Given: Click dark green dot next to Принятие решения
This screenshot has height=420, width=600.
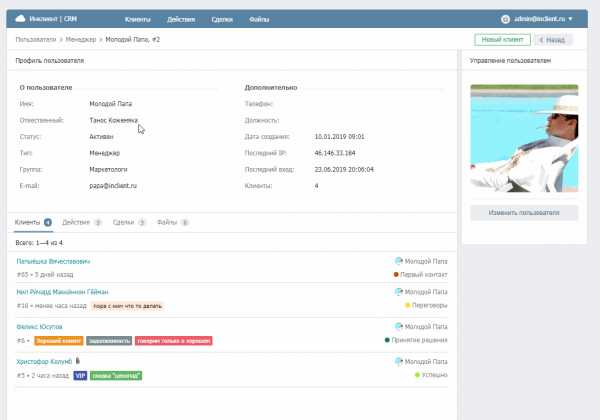Looking at the screenshot, I should tap(387, 340).
